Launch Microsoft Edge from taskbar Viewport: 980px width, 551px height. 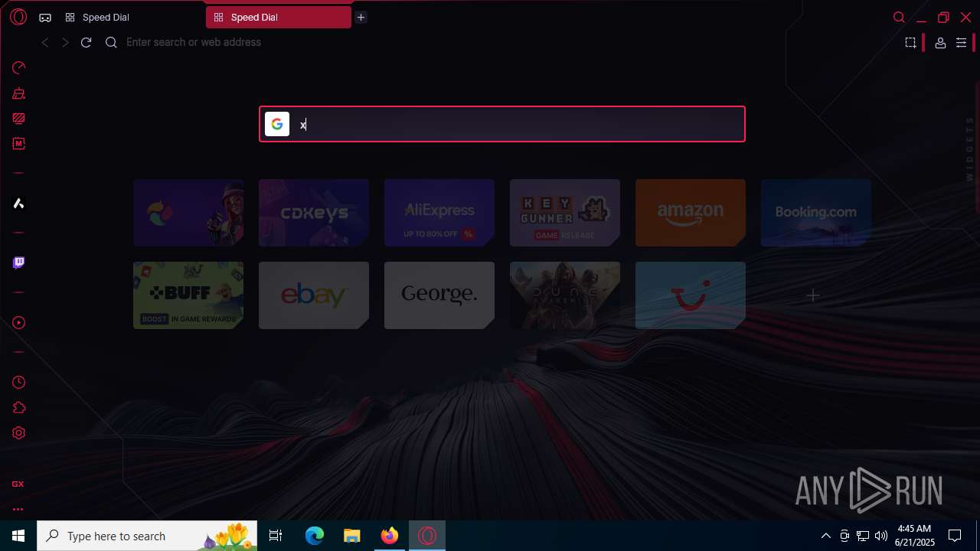[x=315, y=536]
